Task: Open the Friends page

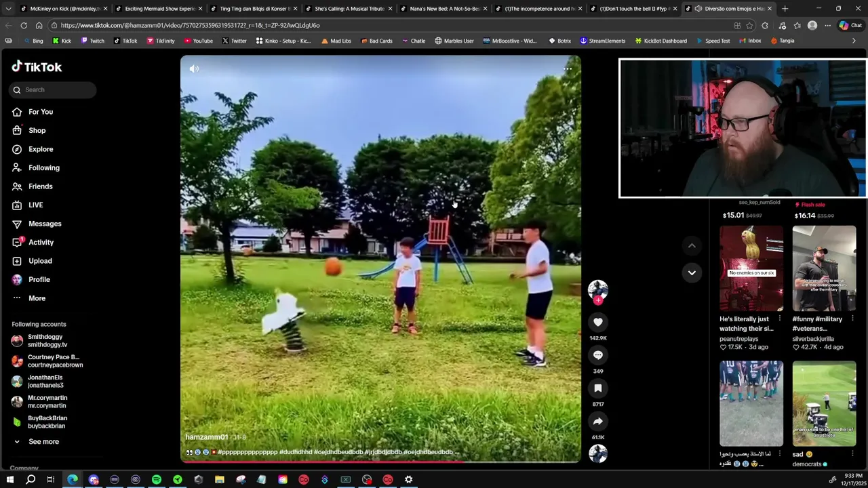Action: pos(41,186)
